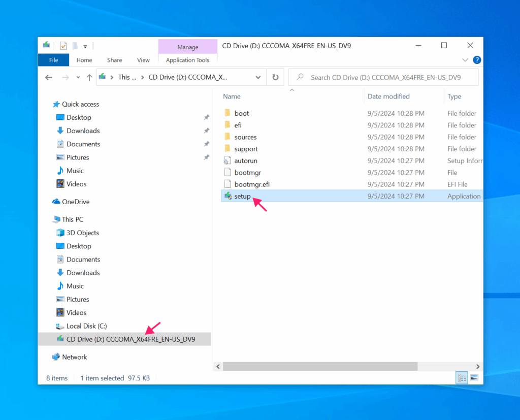Click the Manage contextual tab
Viewport: 520px width, 420px height.
(188, 47)
